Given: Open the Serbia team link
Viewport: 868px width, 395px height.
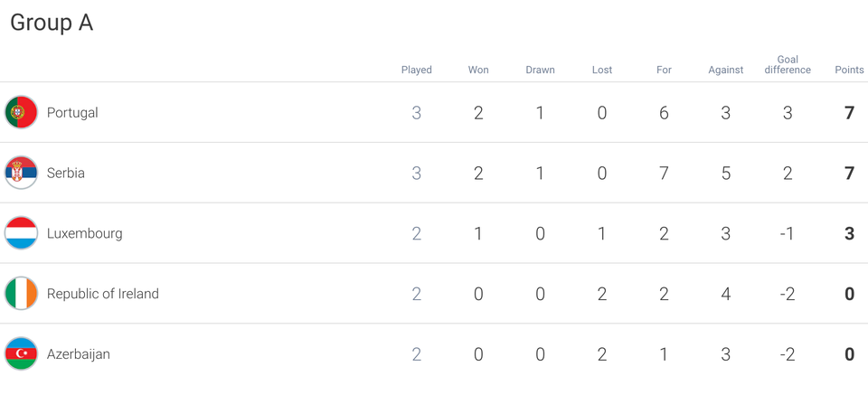Looking at the screenshot, I should coord(66,174).
